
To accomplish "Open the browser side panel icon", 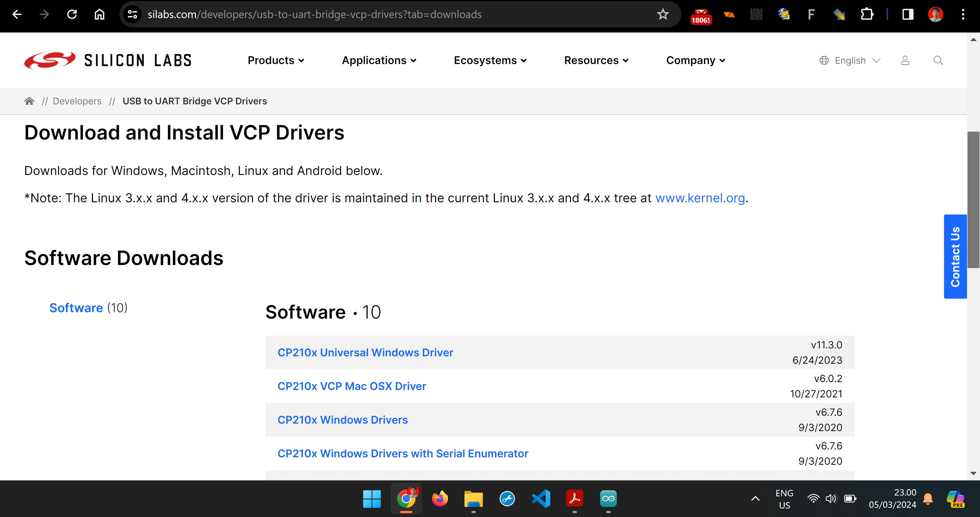I will point(908,15).
